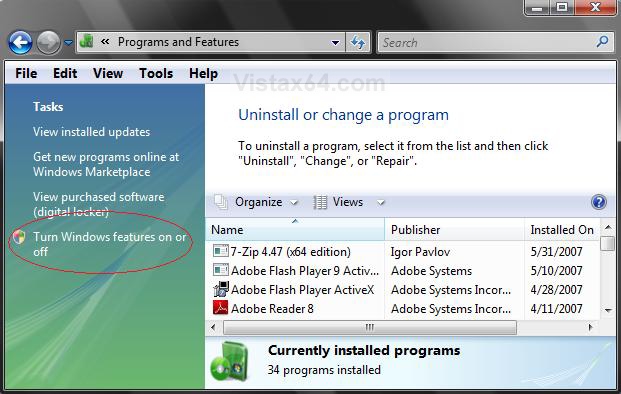This screenshot has height=394, width=621.
Task: Open Get new programs online at Windows Marketplace
Action: [x=106, y=164]
